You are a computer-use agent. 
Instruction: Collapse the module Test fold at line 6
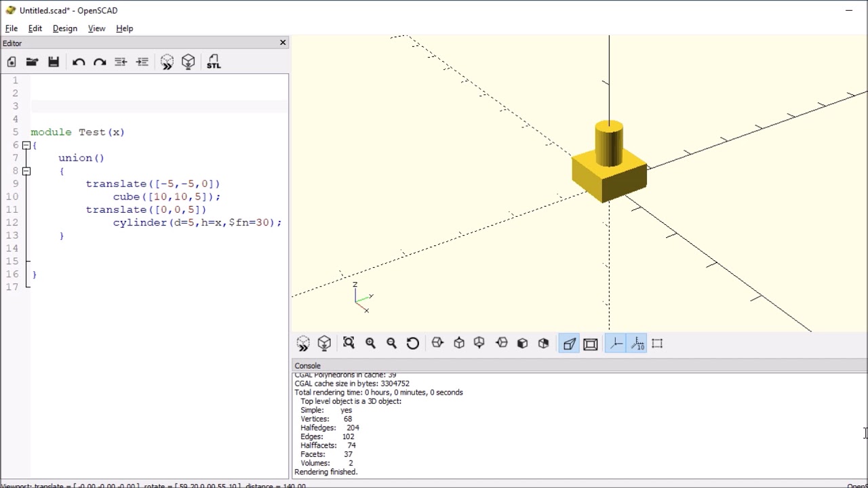tap(26, 145)
